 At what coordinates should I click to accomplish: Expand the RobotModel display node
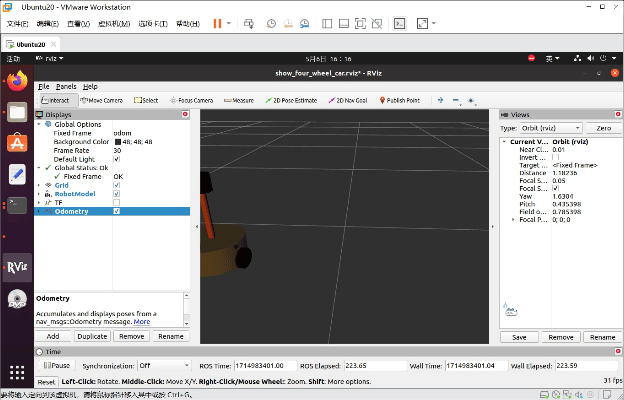pos(39,194)
